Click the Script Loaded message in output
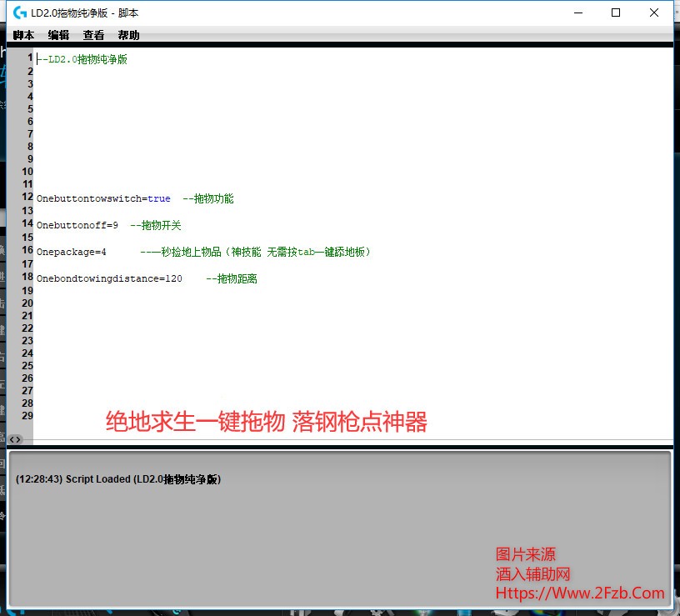This screenshot has height=616, width=680. pos(117,479)
